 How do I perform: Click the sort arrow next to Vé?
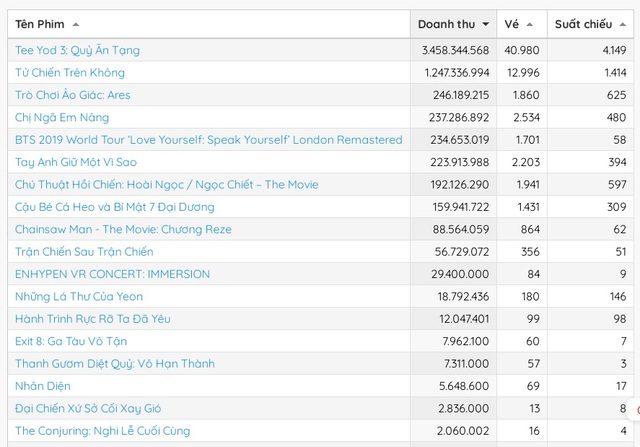pyautogui.click(x=529, y=24)
